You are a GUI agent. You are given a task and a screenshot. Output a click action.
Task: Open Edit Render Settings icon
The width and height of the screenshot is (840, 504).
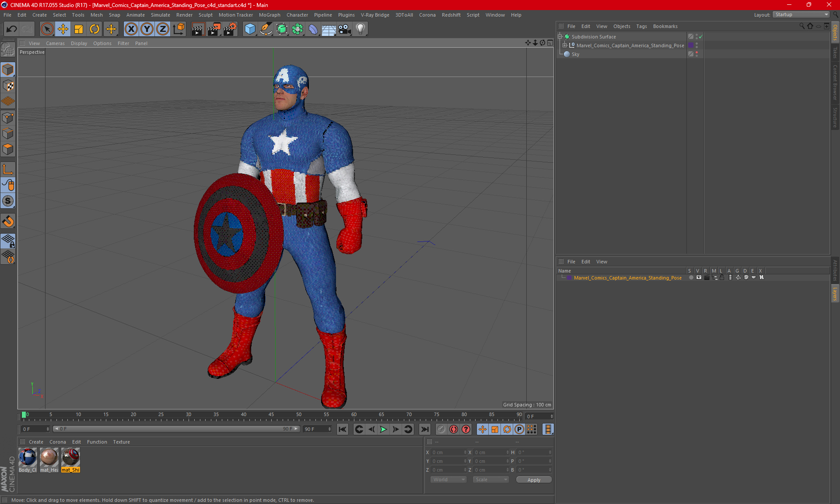(230, 29)
